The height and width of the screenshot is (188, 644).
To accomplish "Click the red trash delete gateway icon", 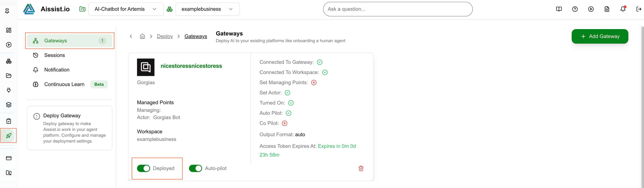I will click(361, 168).
